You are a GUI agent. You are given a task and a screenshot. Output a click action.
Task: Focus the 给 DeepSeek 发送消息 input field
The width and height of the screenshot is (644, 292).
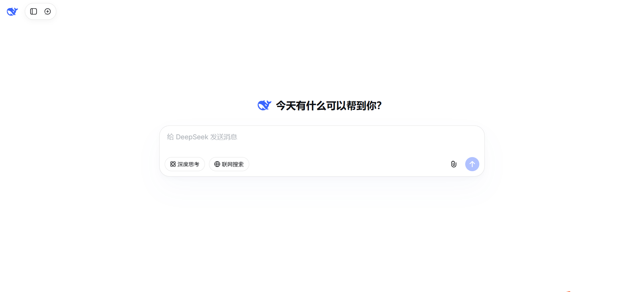click(322, 141)
